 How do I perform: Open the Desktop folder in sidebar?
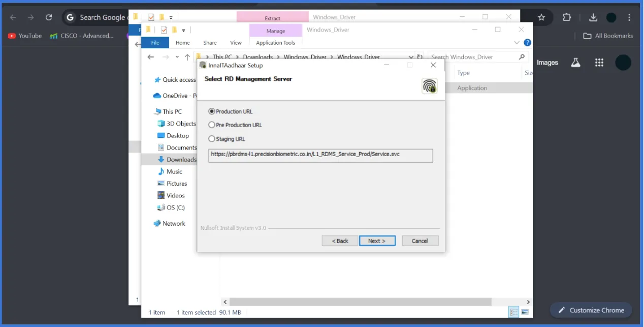[173, 136]
